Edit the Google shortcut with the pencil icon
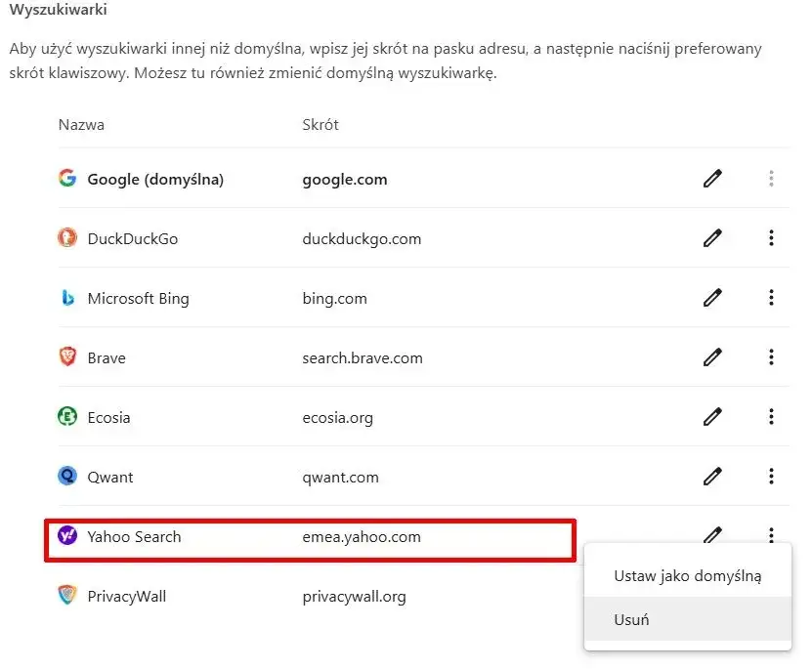Image resolution: width=812 pixels, height=669 pixels. pos(712,178)
